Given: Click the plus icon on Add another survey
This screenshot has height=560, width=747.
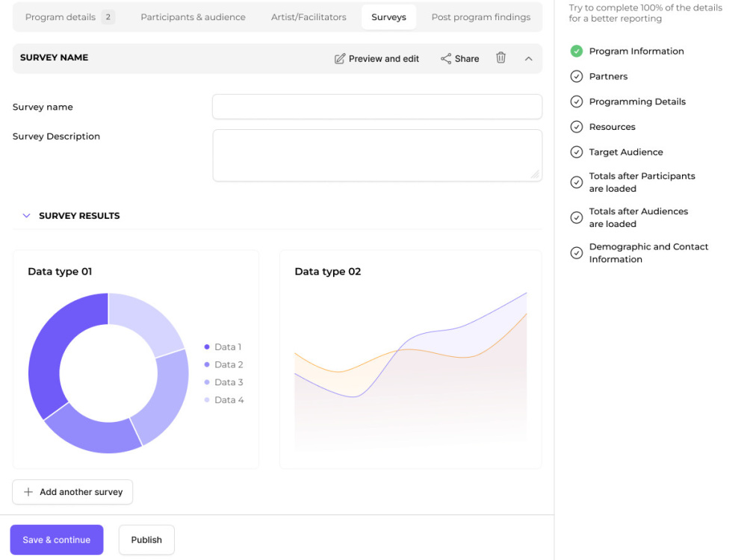Looking at the screenshot, I should (x=28, y=492).
